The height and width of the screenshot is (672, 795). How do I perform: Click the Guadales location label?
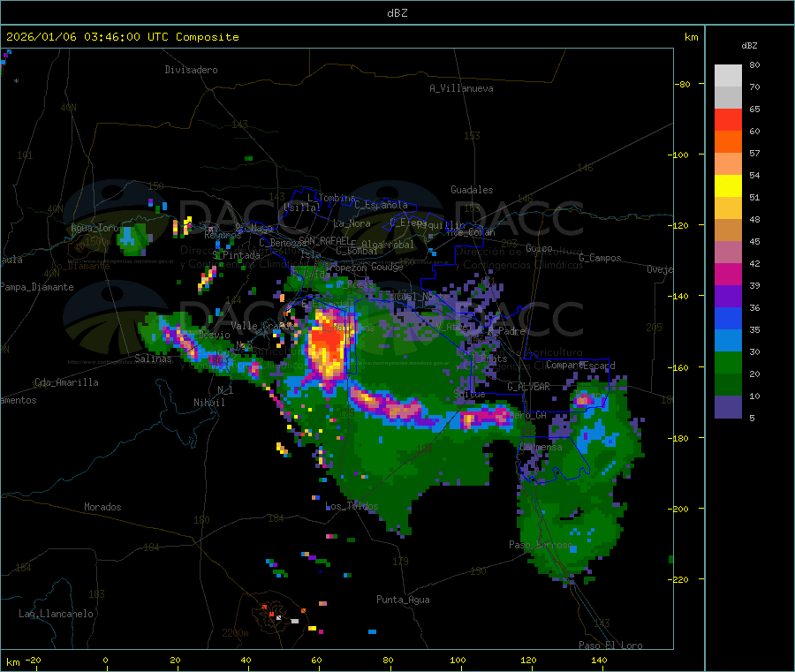pos(472,190)
